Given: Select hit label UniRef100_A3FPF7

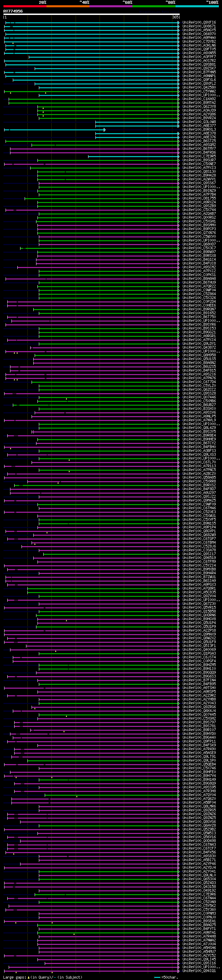Looking at the screenshot, I should tap(199, 57).
